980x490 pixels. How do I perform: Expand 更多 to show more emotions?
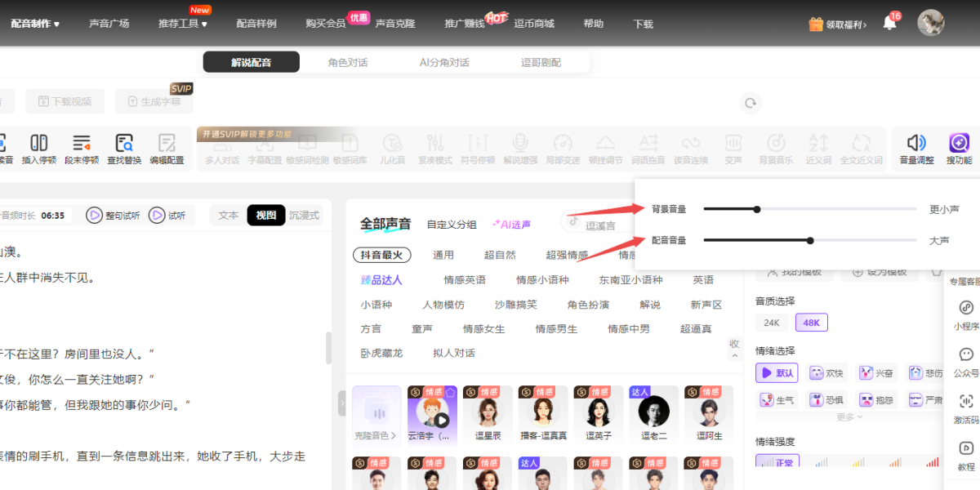(x=849, y=417)
